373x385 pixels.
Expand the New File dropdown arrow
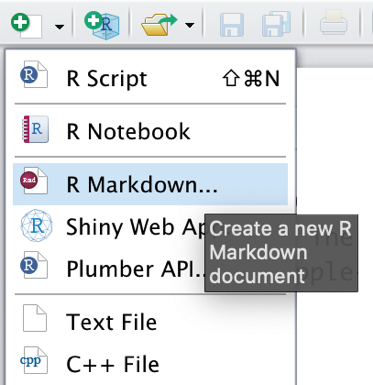pos(59,27)
